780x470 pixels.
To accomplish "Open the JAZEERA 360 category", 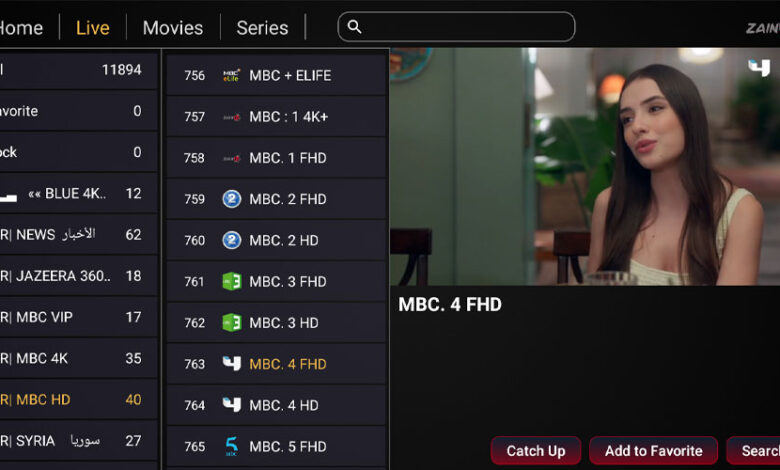I will tap(79, 276).
